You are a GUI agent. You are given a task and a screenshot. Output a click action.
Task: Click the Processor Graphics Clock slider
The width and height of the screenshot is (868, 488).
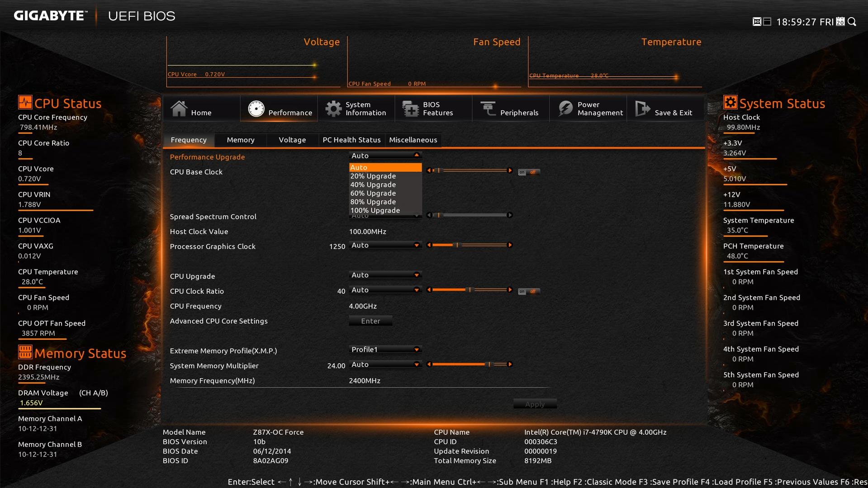click(470, 245)
